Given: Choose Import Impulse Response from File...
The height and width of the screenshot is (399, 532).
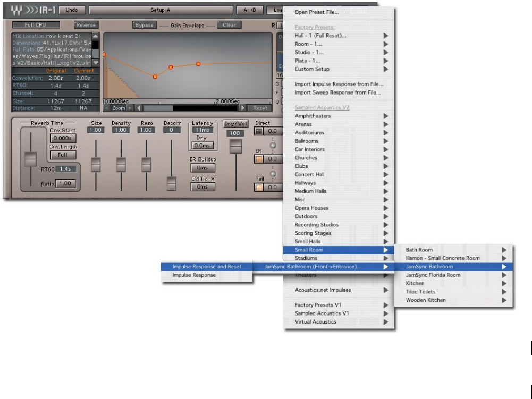Looking at the screenshot, I should coord(339,84).
